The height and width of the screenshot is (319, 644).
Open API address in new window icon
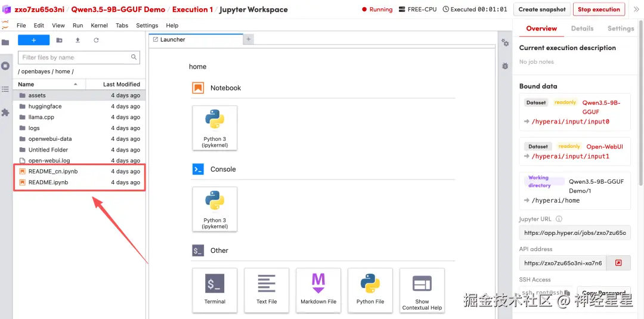click(x=618, y=263)
